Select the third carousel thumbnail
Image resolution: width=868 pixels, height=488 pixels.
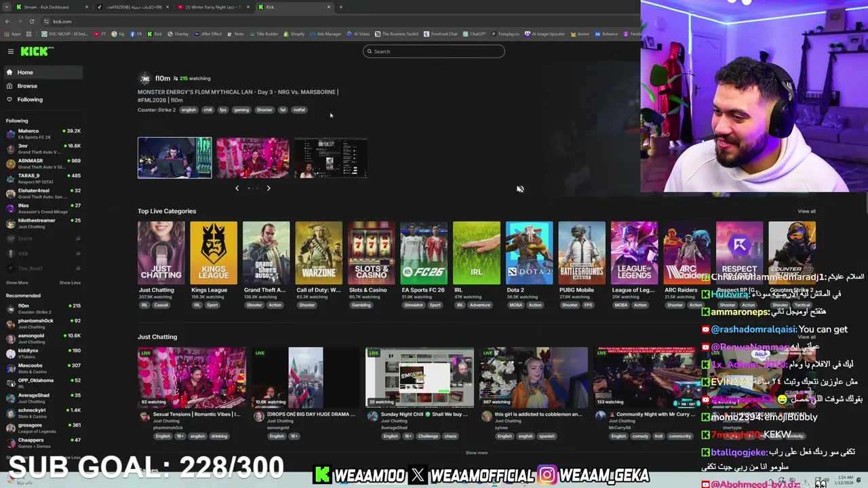click(x=330, y=158)
